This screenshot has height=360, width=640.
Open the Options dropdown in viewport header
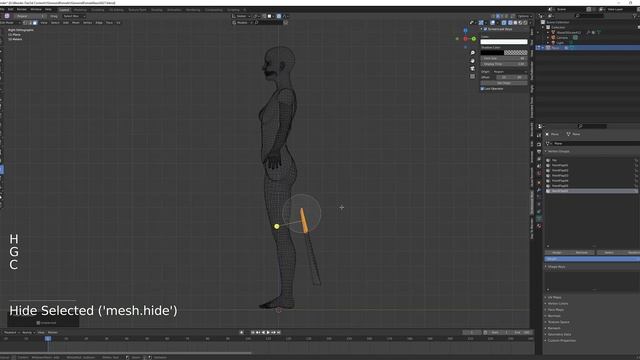pos(524,16)
